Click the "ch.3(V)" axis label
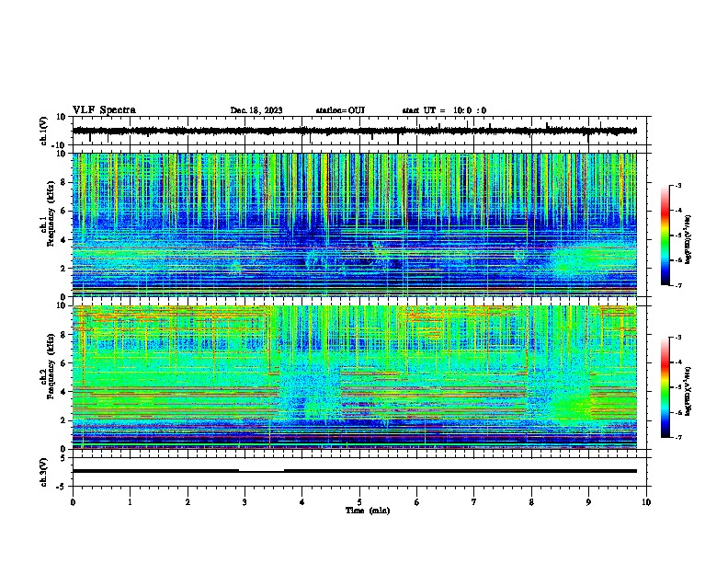 click(44, 473)
